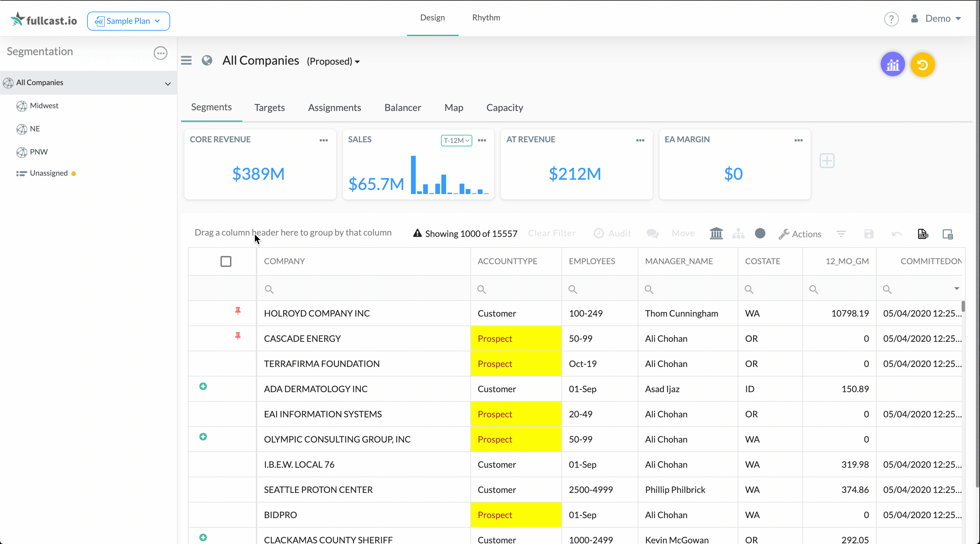The image size is (980, 544).
Task: Switch to the Design tab
Action: [432, 18]
